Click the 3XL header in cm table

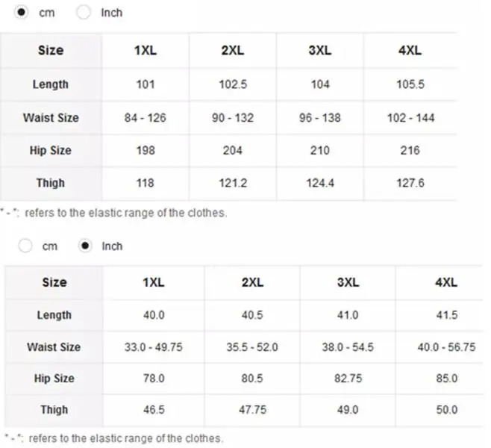click(319, 51)
